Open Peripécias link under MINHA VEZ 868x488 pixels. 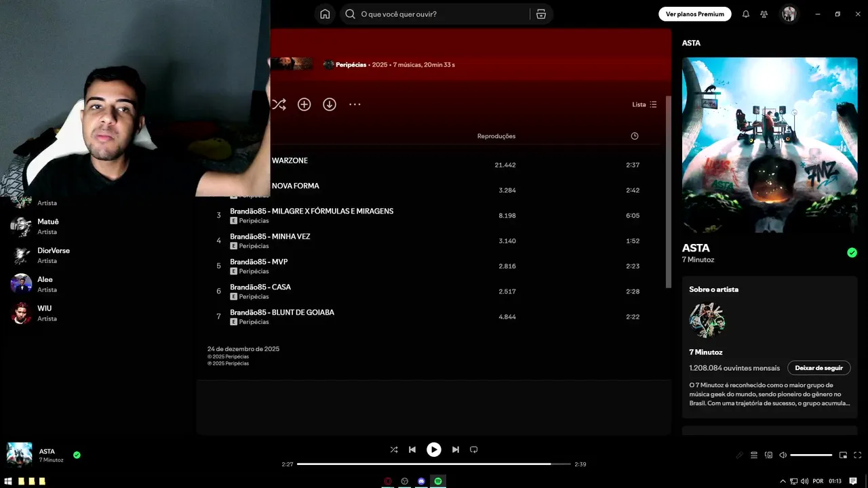(x=254, y=246)
